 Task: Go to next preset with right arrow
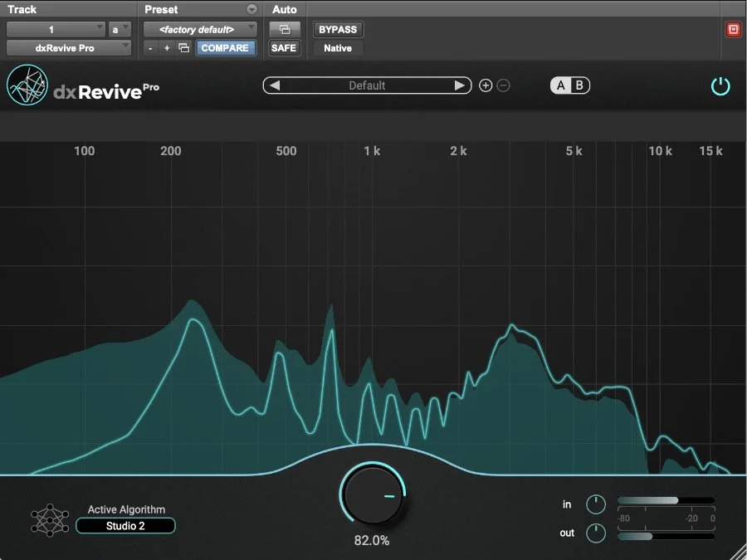pos(459,85)
